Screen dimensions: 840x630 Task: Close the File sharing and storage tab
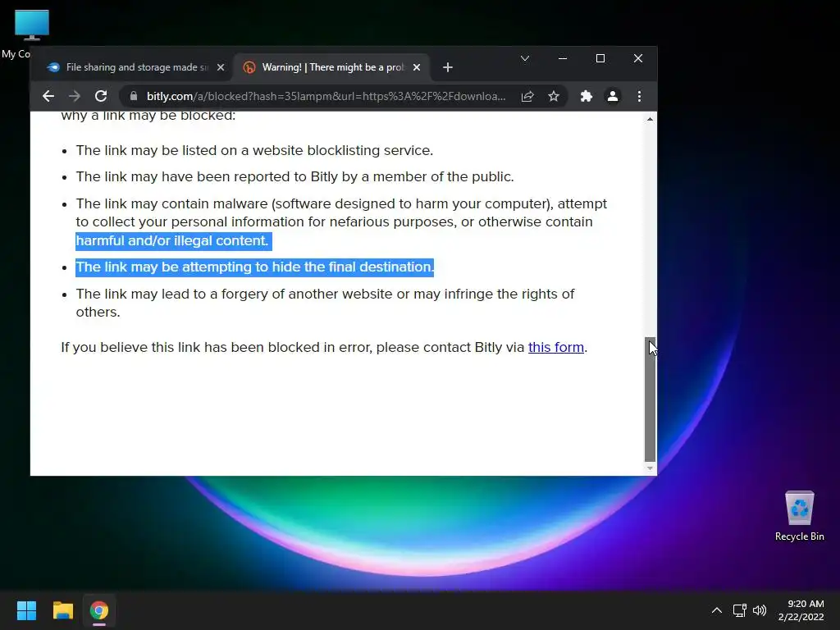221,67
